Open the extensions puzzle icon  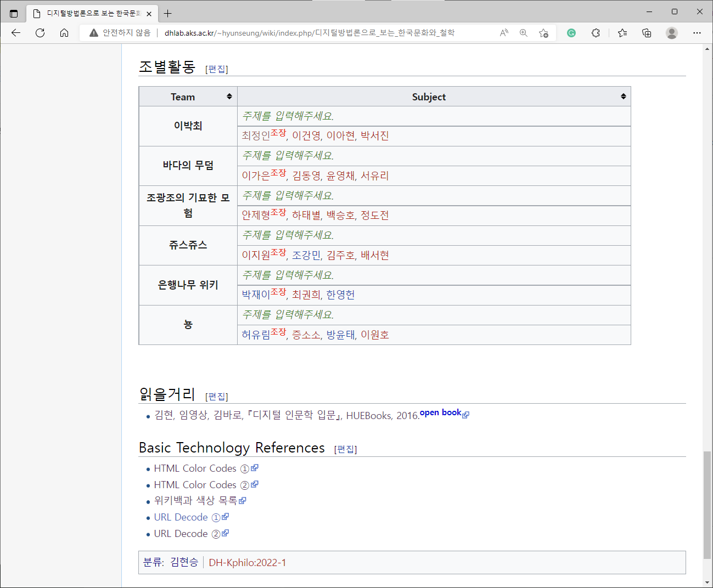tap(596, 33)
